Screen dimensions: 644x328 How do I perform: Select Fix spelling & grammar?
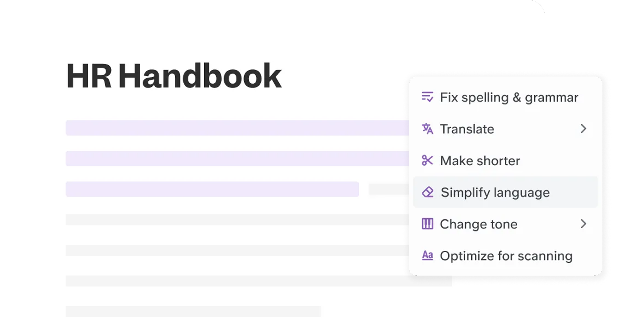tap(509, 97)
